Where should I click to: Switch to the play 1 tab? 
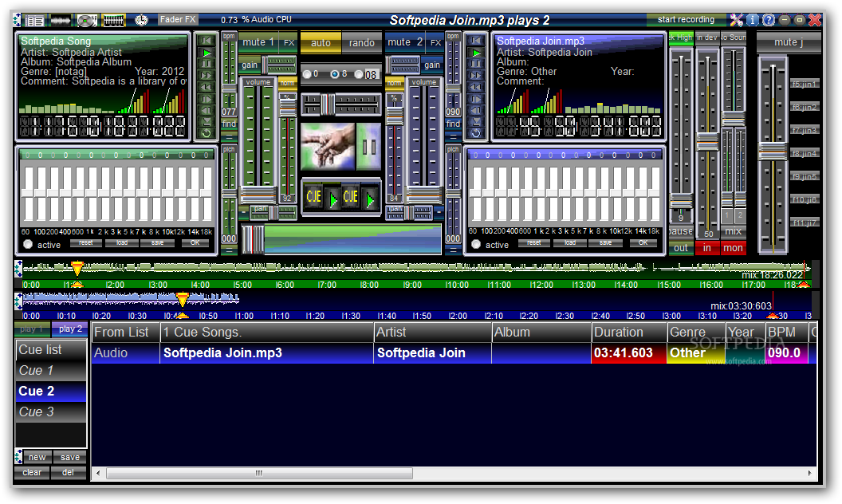pyautogui.click(x=32, y=329)
